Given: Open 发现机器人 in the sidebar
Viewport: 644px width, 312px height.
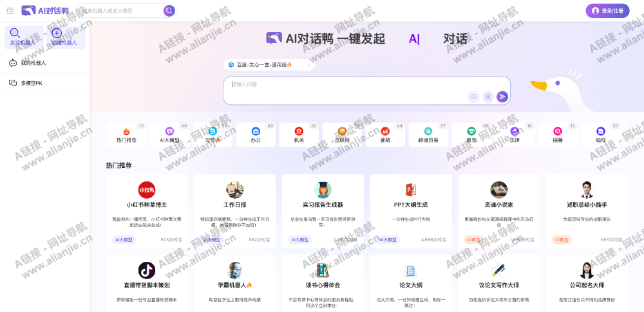Looking at the screenshot, I should pyautogui.click(x=24, y=37).
